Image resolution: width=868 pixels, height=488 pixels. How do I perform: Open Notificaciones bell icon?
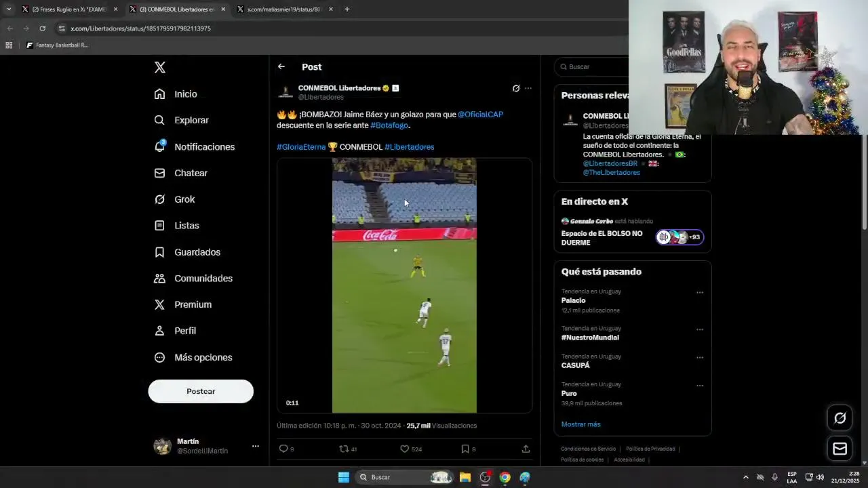(x=159, y=146)
